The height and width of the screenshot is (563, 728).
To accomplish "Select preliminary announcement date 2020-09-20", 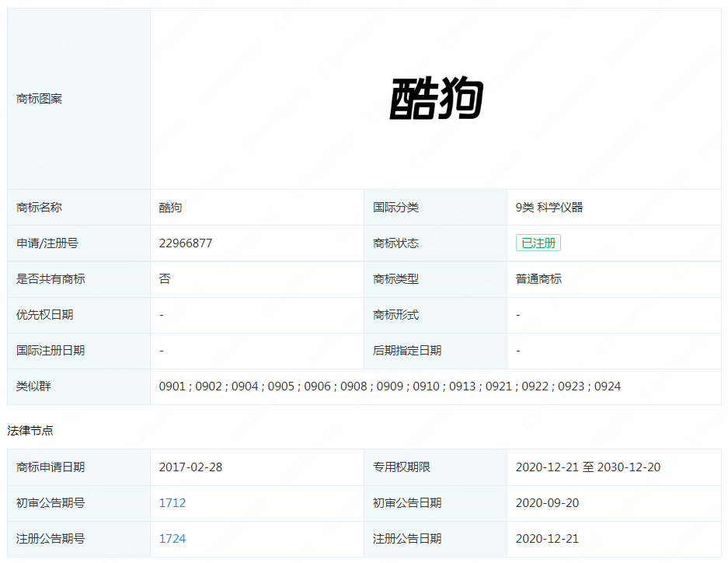I will [548, 502].
